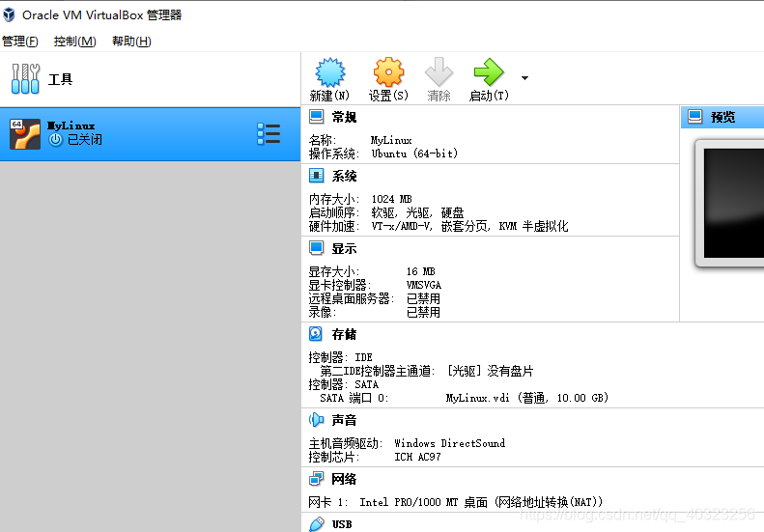Click the 显示 section display icon
This screenshot has height=532, width=764.
[316, 248]
